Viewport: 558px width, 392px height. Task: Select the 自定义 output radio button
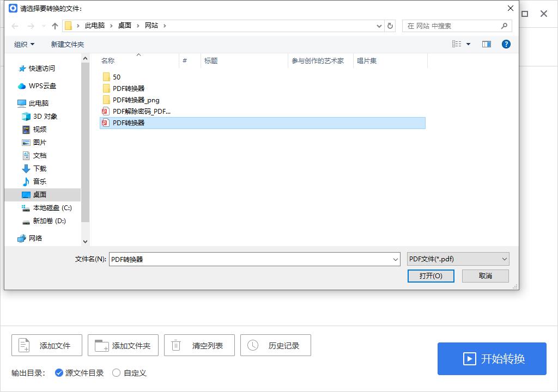116,373
